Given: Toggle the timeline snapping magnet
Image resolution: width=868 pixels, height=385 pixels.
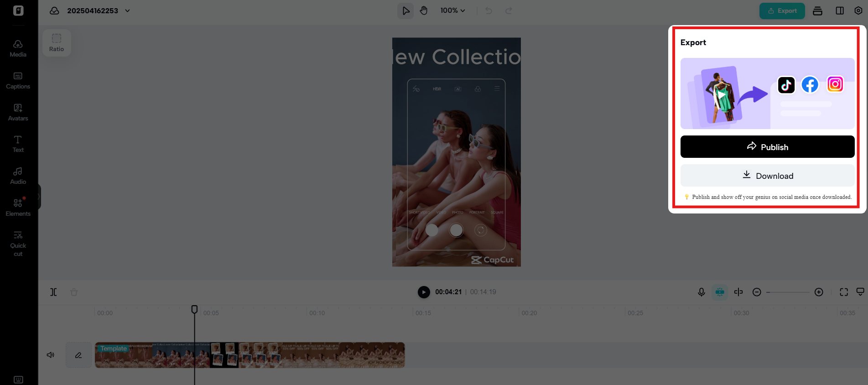Looking at the screenshot, I should (x=720, y=292).
